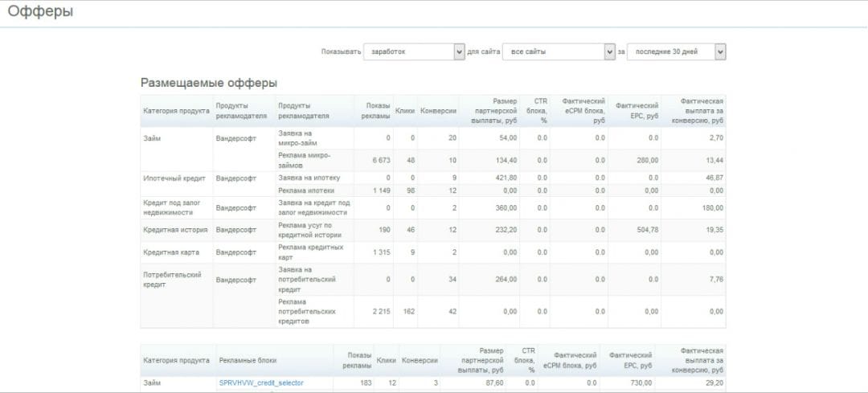
Task: Open the SPRVHVW_credit_selector ad block link
Action: click(x=261, y=383)
